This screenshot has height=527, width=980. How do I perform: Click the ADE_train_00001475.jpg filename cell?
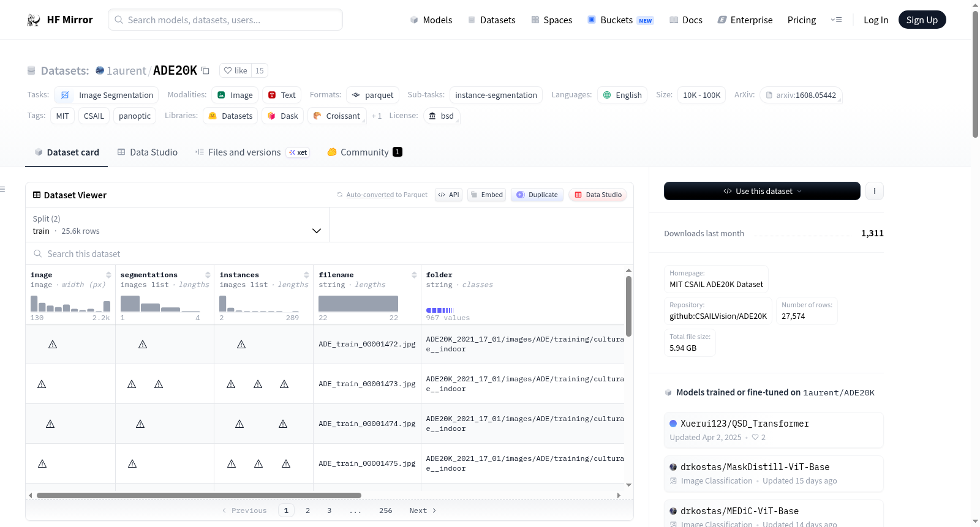pyautogui.click(x=367, y=464)
